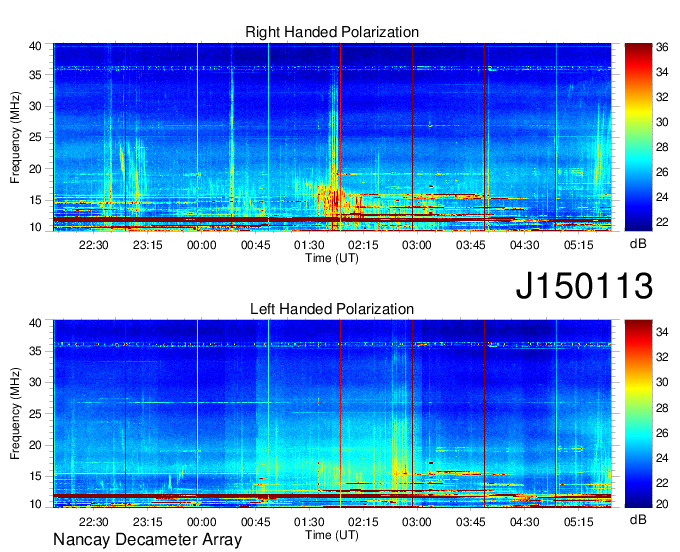Click the 00:45 time tick on Right Handed plot
Image resolution: width=680 pixels, height=552 pixels.
coord(255,245)
